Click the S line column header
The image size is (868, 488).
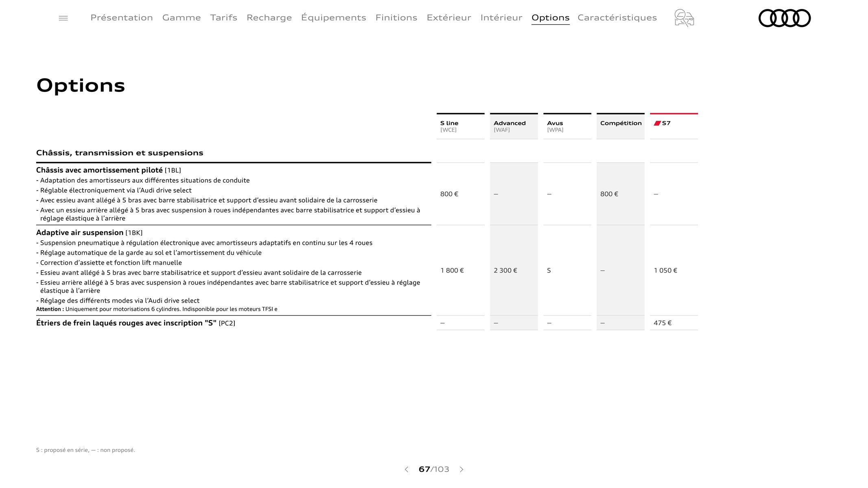[460, 126]
